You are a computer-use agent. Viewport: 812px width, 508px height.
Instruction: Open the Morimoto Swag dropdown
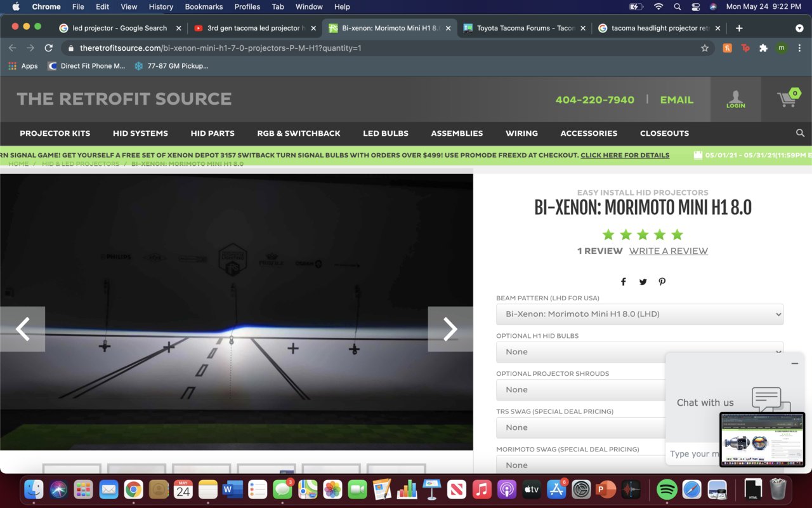(580, 465)
